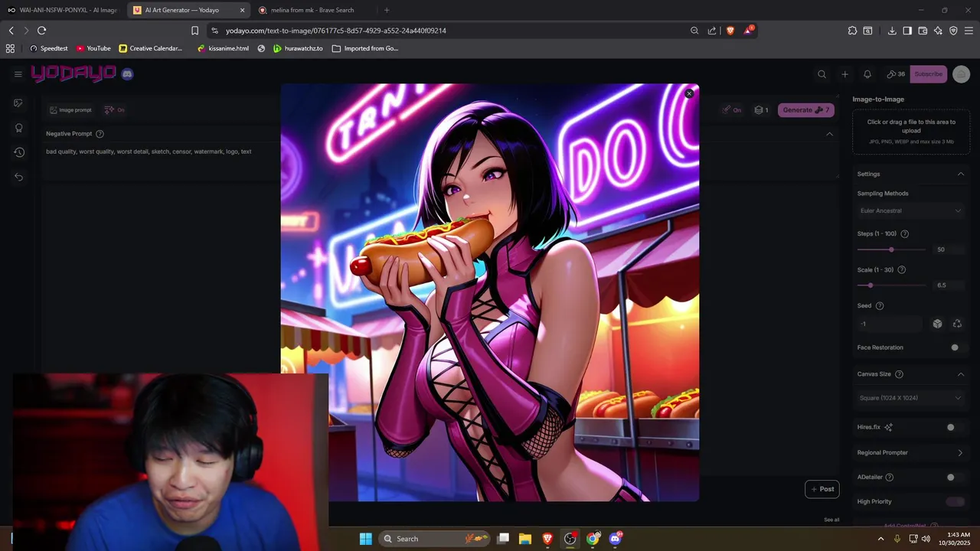Open the image creation sidebar icon
Viewport: 980px width, 551px height.
click(x=18, y=103)
